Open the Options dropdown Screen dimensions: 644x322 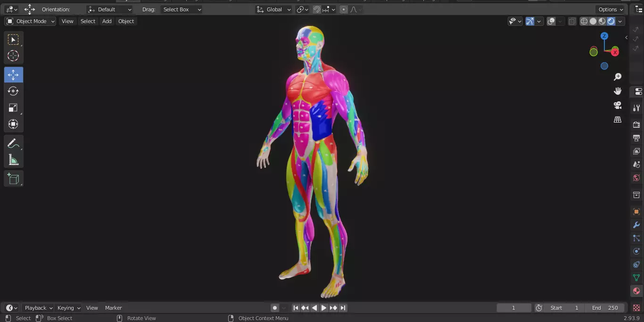click(x=611, y=9)
